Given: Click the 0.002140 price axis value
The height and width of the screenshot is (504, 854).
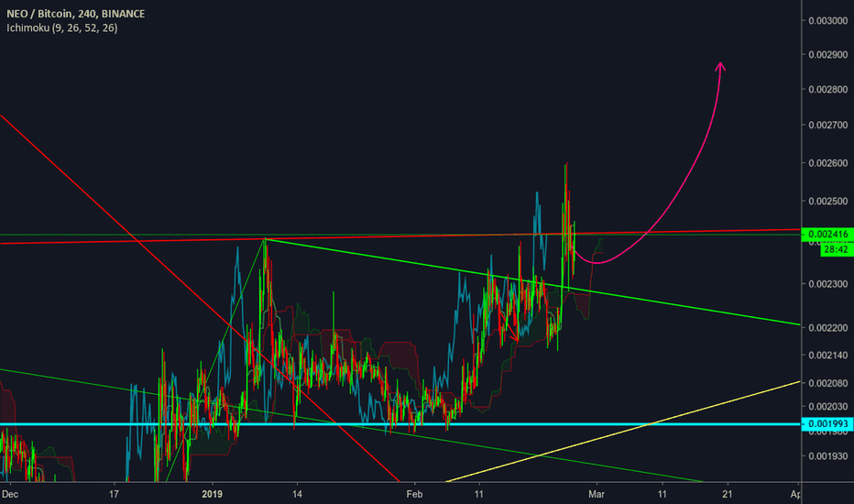Looking at the screenshot, I should [x=827, y=355].
